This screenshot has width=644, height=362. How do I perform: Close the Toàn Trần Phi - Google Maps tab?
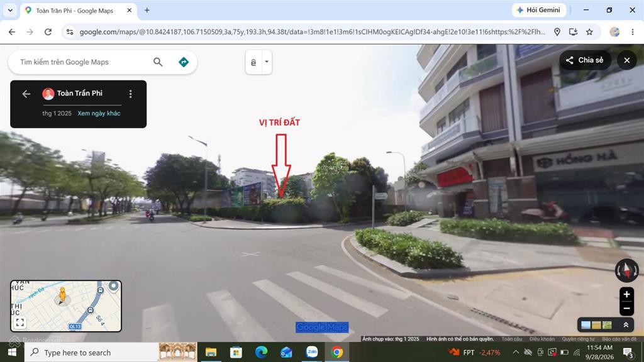(129, 11)
